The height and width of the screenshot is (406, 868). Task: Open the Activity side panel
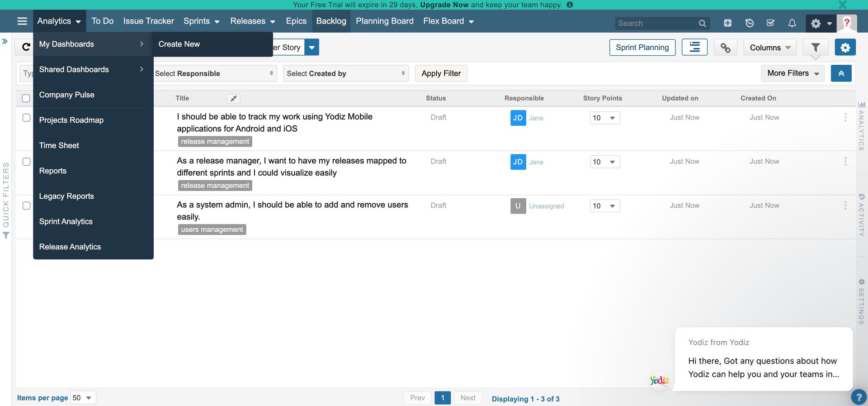(x=861, y=215)
